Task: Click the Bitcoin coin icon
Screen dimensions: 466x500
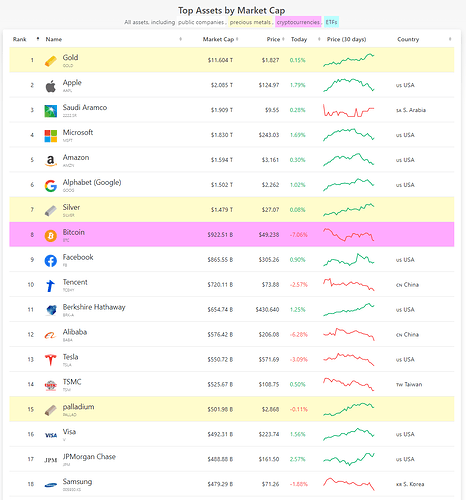Action: [x=51, y=236]
